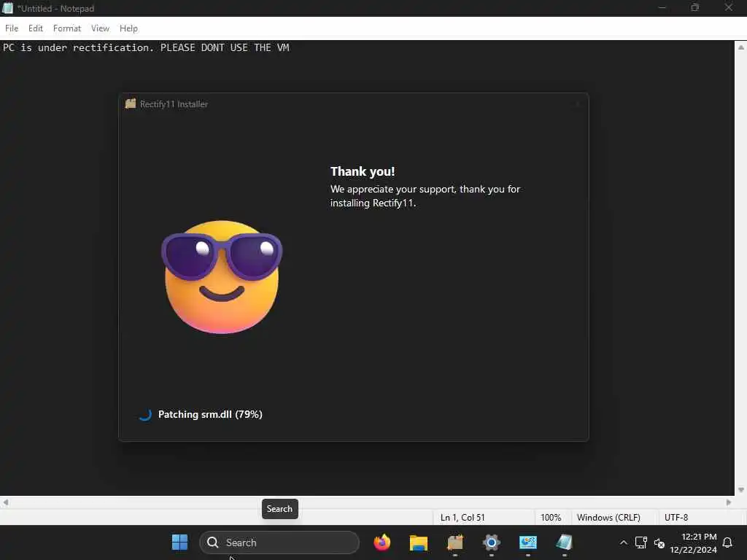Close the Notepad window
This screenshot has height=560, width=747.
pyautogui.click(x=729, y=7)
